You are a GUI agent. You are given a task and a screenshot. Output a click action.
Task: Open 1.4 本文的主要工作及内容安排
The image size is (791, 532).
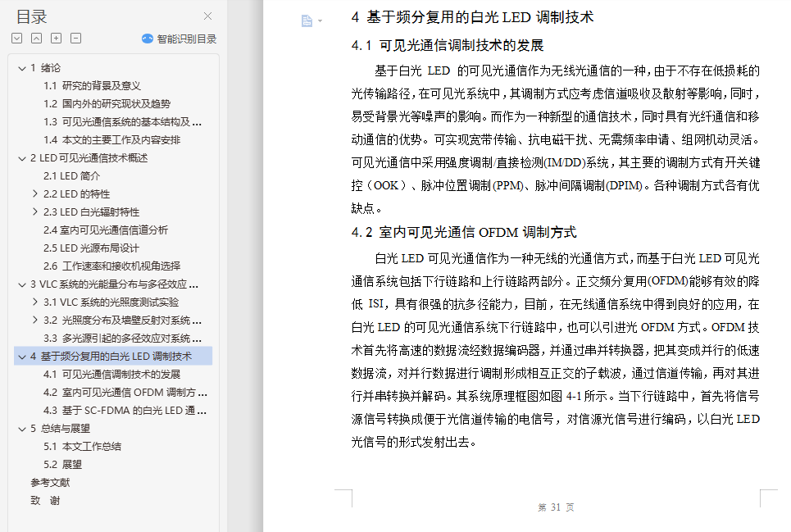[111, 139]
